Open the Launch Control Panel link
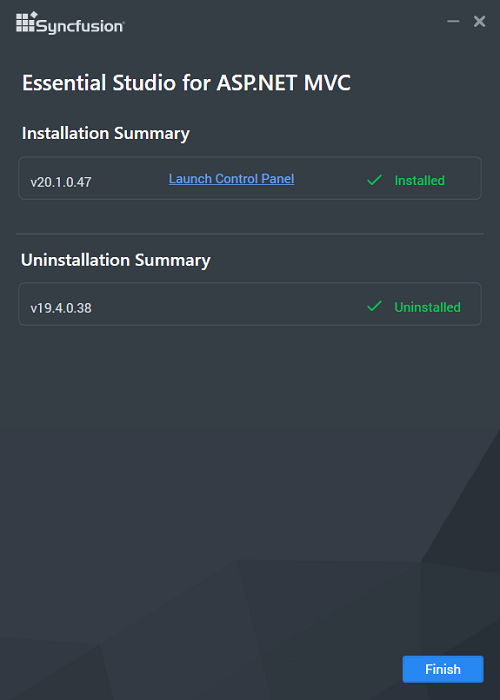The height and width of the screenshot is (700, 500). 231,179
